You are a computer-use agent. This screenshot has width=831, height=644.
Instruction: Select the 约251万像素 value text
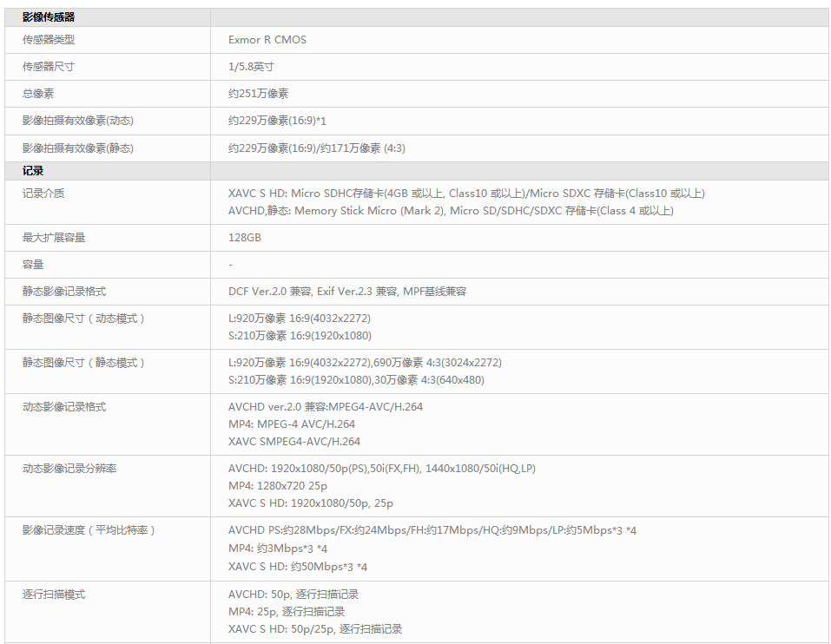point(258,94)
